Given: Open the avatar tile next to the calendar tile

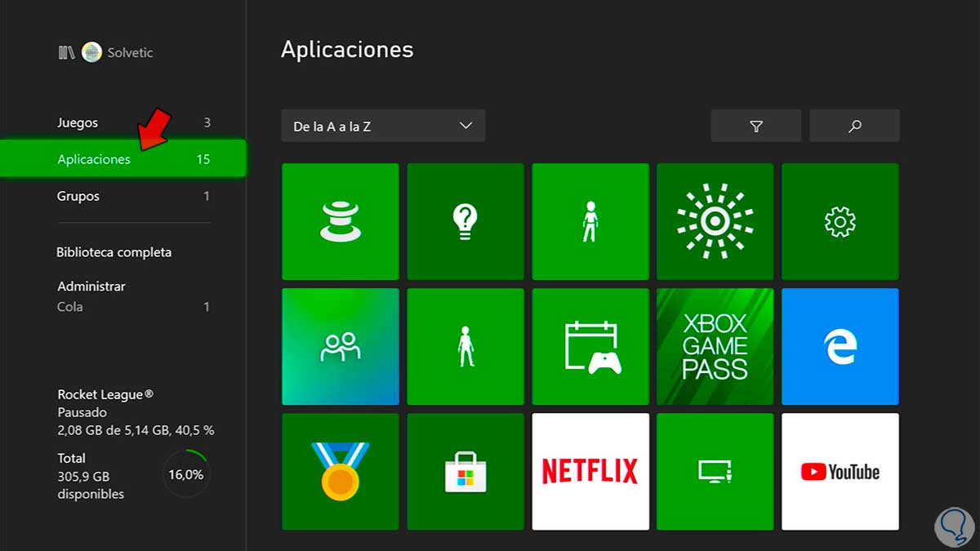Looking at the screenshot, I should (465, 346).
